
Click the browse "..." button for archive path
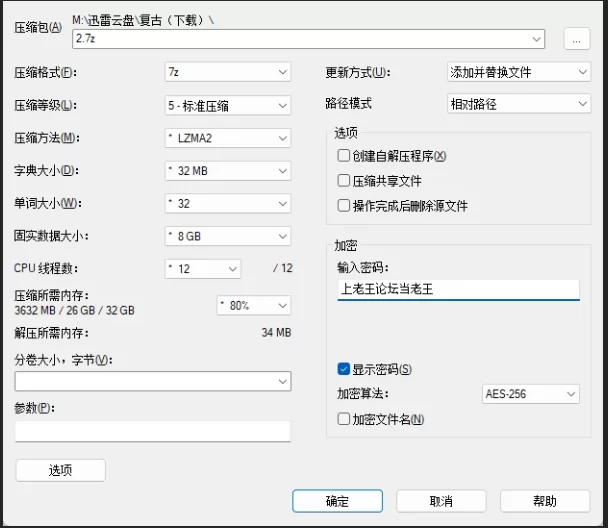576,39
